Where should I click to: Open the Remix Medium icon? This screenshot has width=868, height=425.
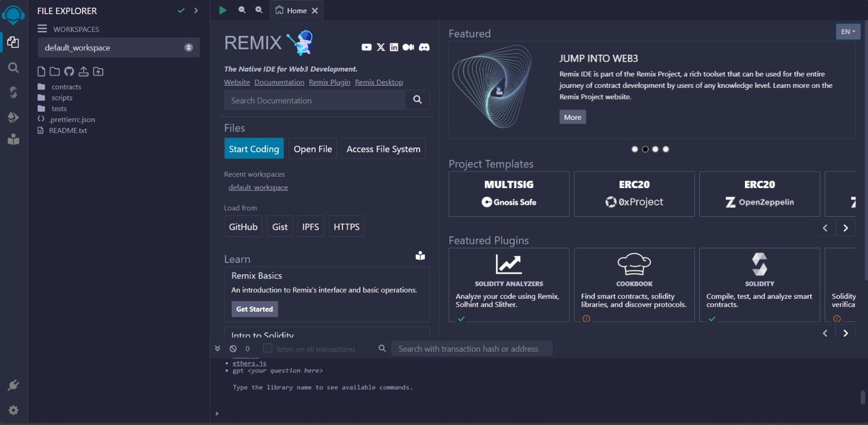pos(409,47)
